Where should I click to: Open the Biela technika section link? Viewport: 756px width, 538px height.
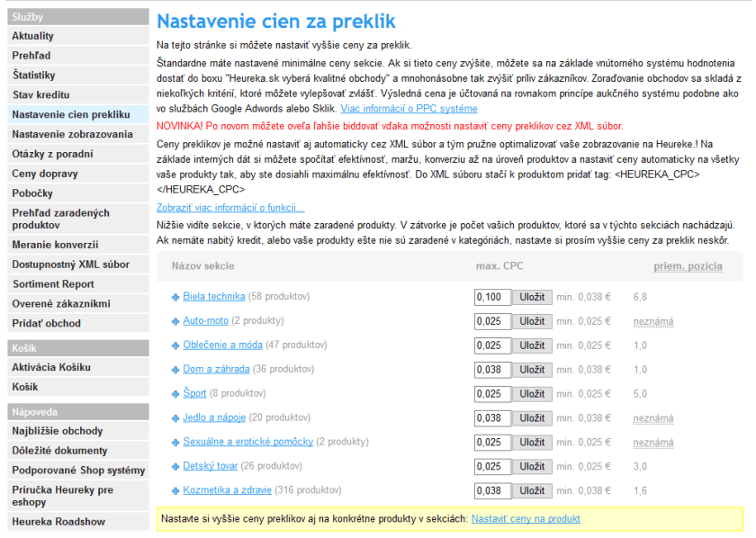213,297
